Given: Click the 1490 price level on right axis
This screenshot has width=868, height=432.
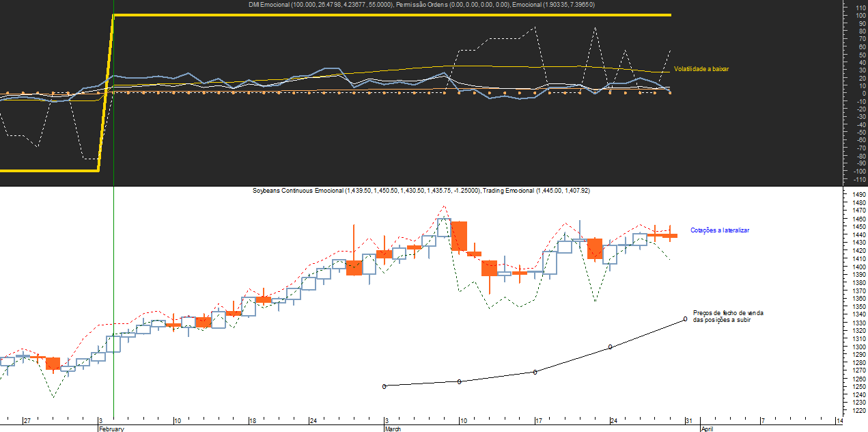Looking at the screenshot, I should [858, 195].
